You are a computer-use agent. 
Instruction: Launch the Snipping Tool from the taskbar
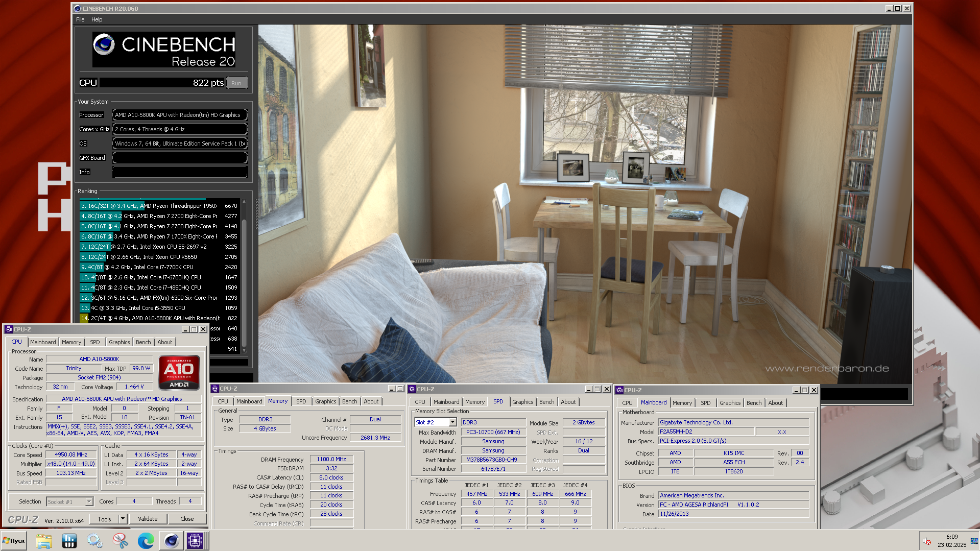pyautogui.click(x=121, y=541)
